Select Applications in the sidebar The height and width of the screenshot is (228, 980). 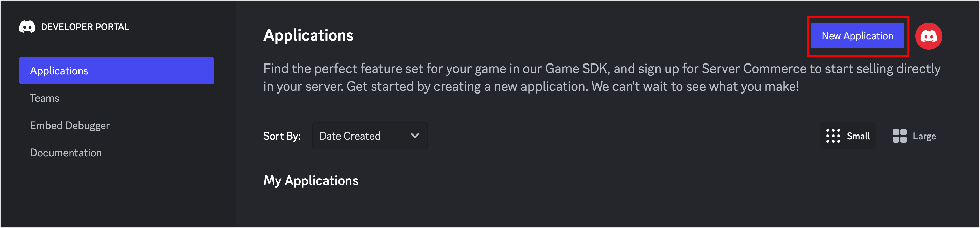coord(116,71)
